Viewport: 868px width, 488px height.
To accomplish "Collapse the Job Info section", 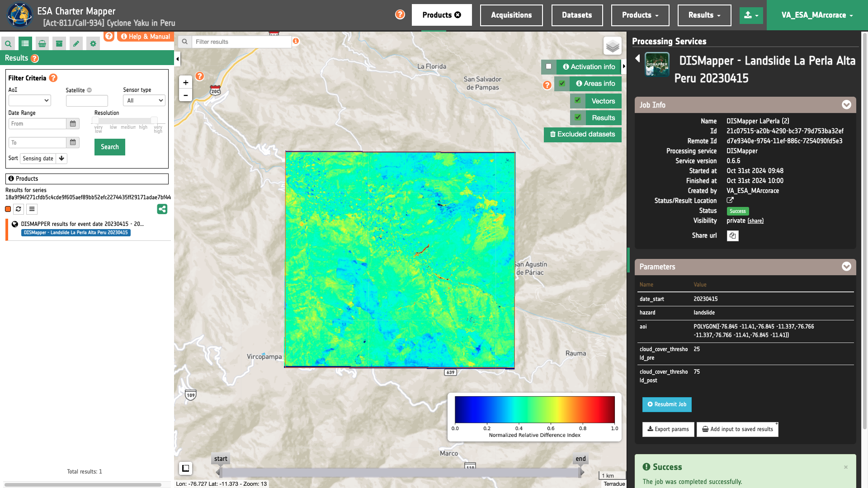I will (x=846, y=105).
